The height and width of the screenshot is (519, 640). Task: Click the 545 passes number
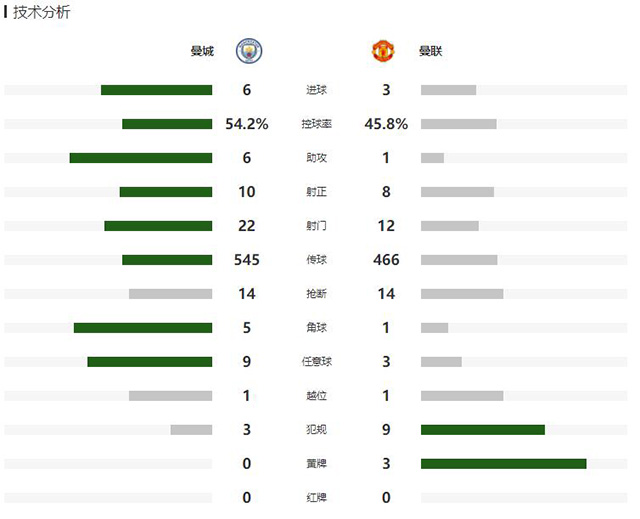[246, 260]
